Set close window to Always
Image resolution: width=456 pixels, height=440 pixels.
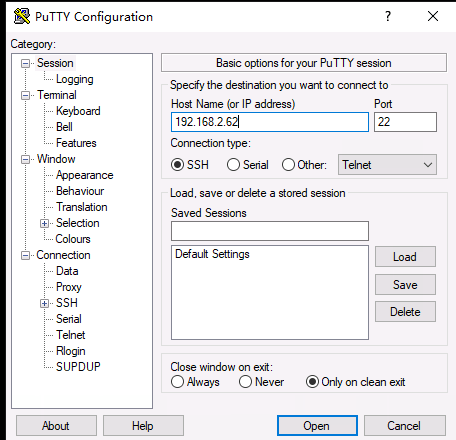coord(177,382)
